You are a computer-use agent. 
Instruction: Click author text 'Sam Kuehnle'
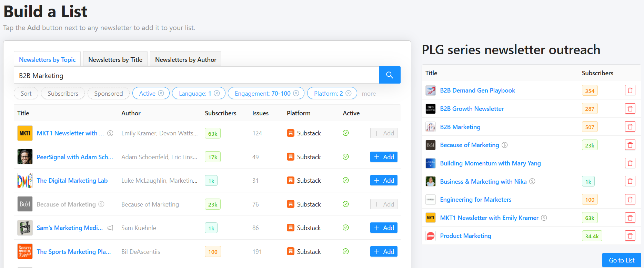[139, 228]
